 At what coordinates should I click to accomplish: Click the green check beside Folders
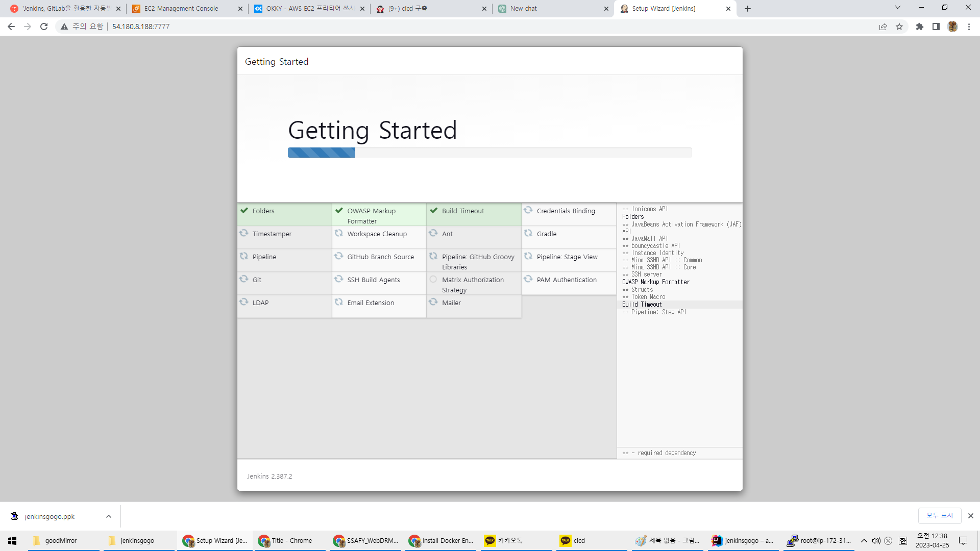[x=244, y=210]
